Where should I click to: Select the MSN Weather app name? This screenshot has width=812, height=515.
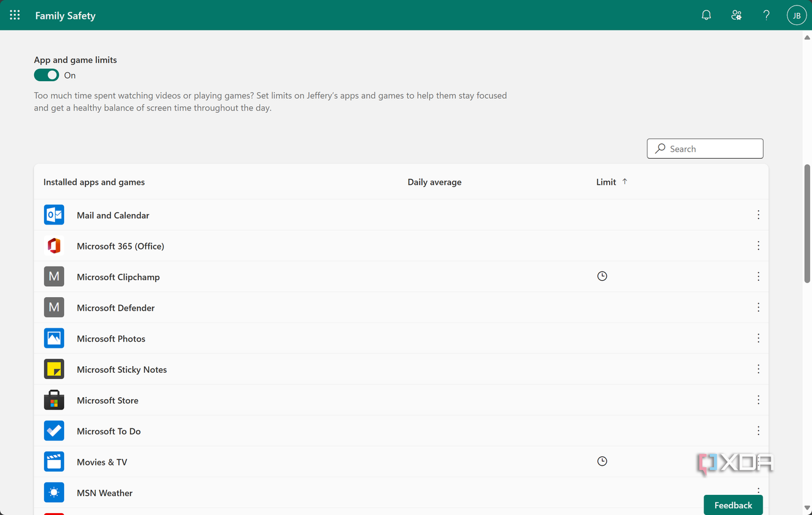coord(104,493)
